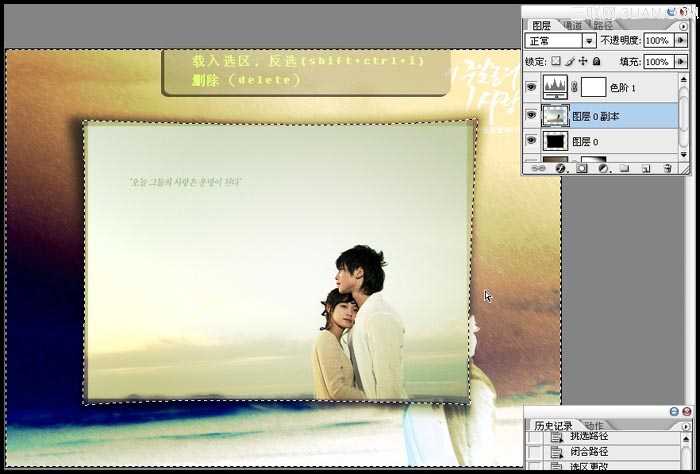Open the 填充 fill slider arrow
This screenshot has height=474, width=700.
click(x=679, y=62)
